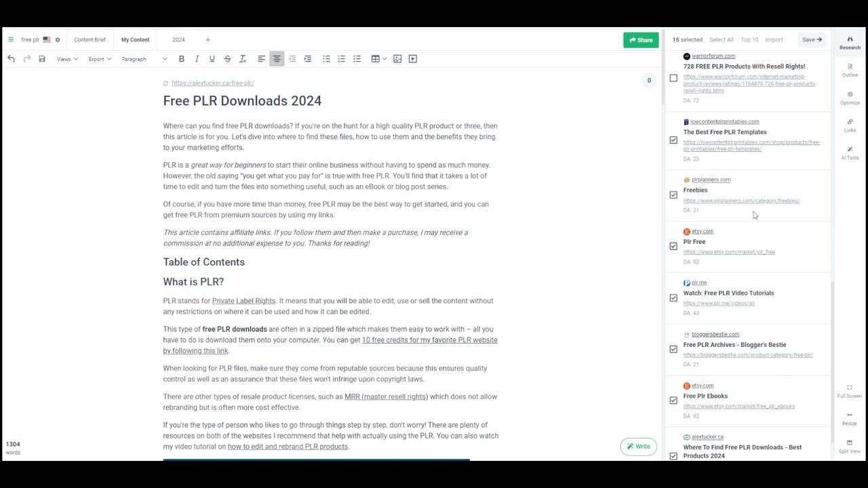
Task: Toggle bold formatting
Action: click(182, 59)
